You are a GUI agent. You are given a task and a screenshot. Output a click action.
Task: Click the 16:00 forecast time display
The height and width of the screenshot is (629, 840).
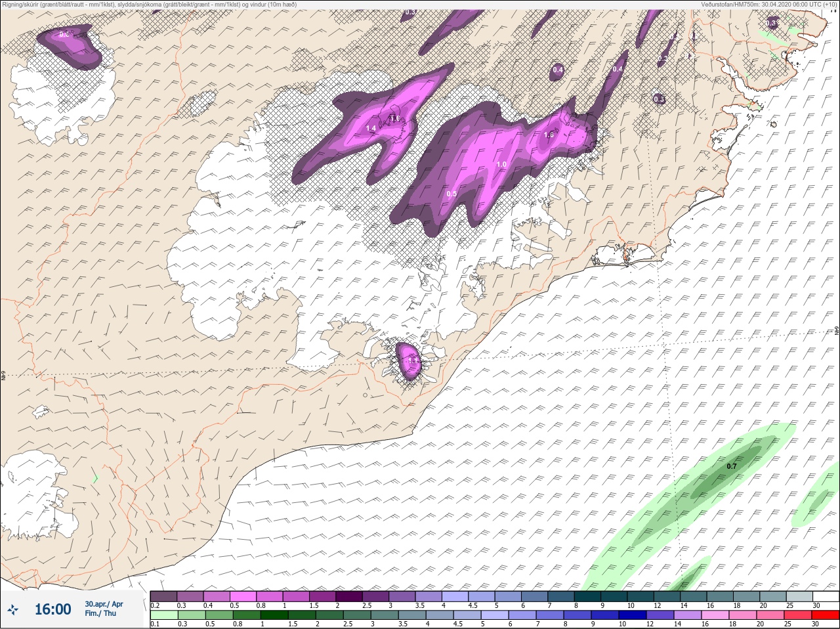click(x=52, y=609)
